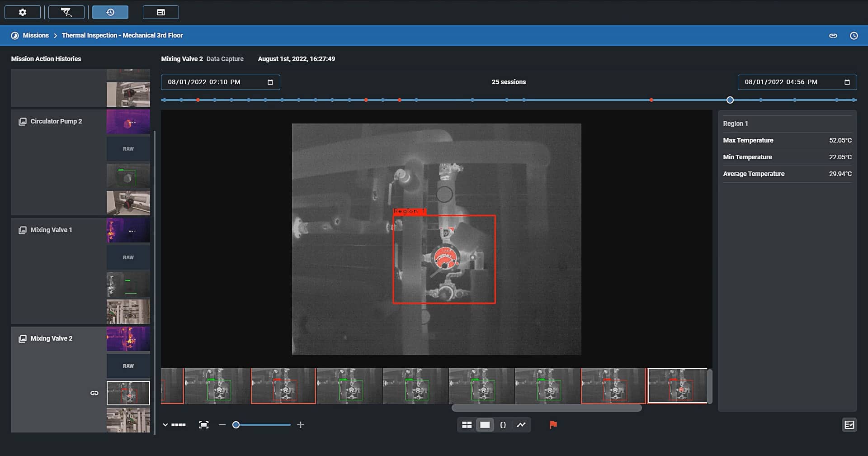Open the end date calendar picker
The height and width of the screenshot is (456, 868).
coord(847,82)
